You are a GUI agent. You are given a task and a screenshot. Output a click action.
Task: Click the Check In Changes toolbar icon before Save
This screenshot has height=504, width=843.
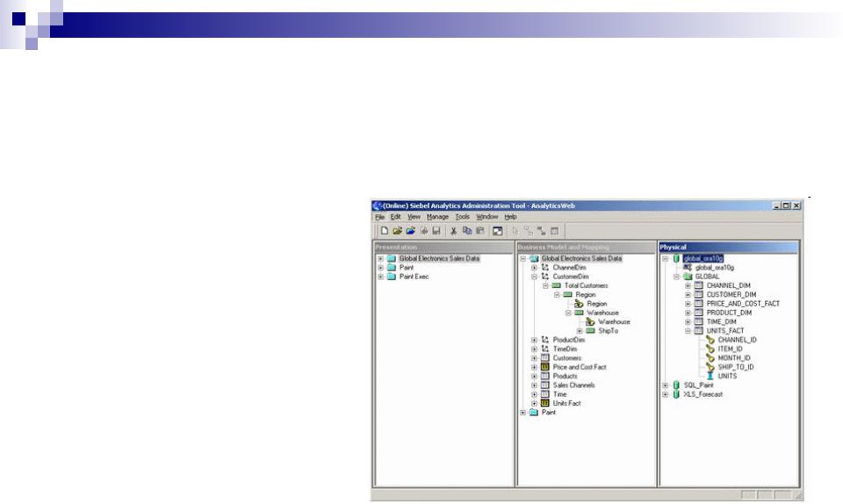pyautogui.click(x=423, y=231)
